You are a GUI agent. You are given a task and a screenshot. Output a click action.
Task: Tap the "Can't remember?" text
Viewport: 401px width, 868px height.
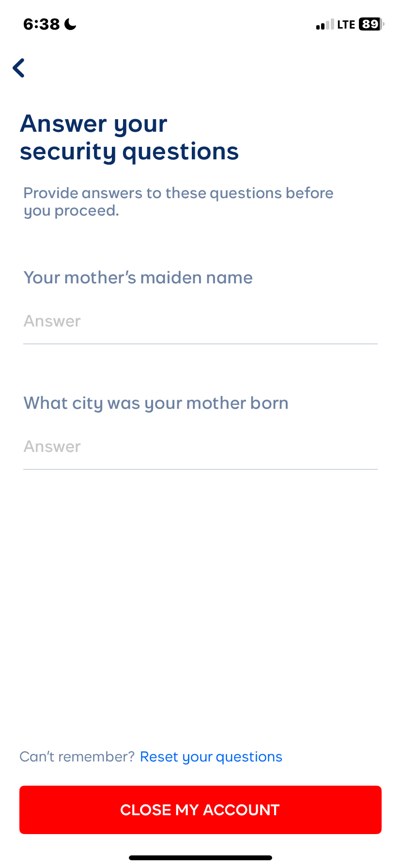pos(77,757)
